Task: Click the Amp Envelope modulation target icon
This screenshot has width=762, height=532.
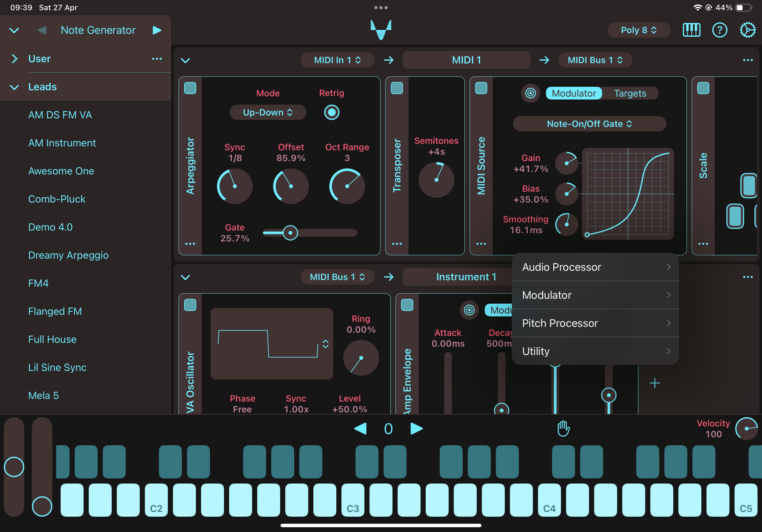Action: pos(469,310)
